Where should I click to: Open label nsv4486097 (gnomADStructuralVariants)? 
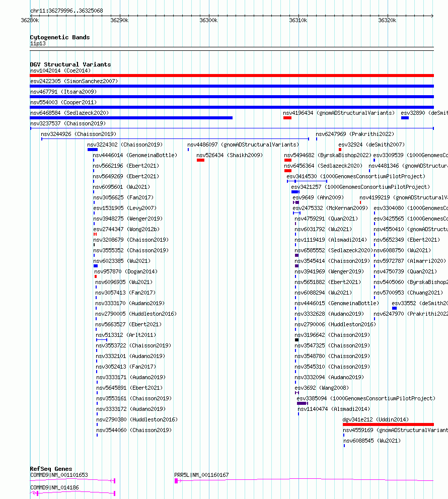pyautogui.click(x=243, y=145)
